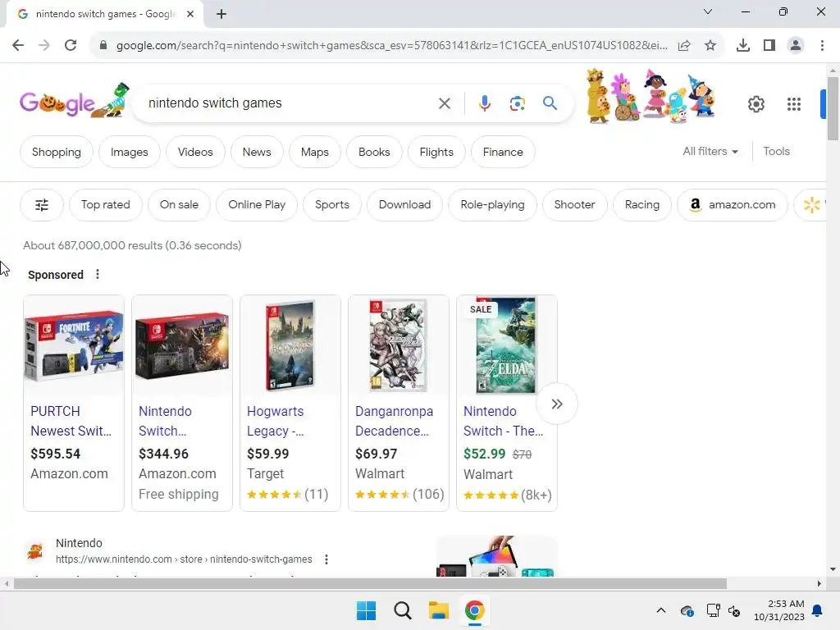Click the blue magnifier search icon

point(550,103)
